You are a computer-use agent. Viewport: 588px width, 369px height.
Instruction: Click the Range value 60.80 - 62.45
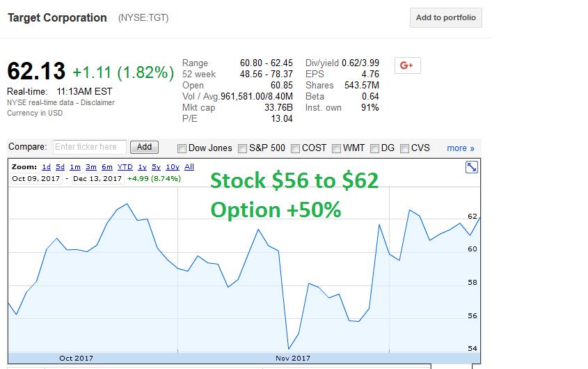267,63
